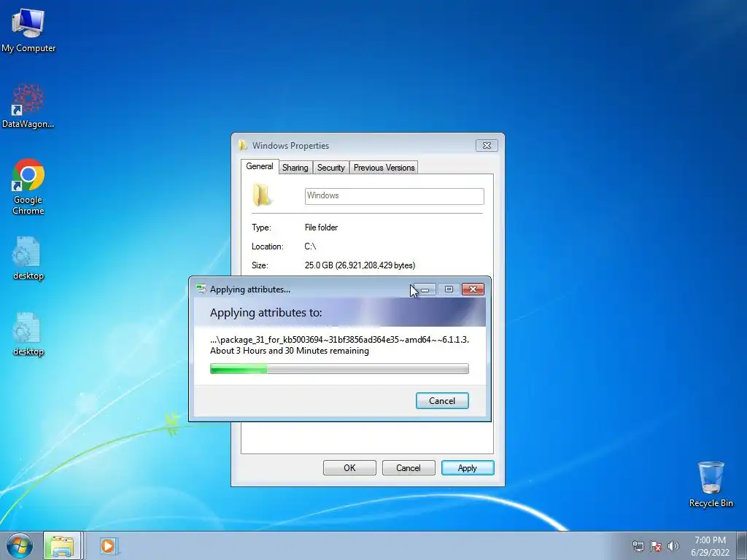Click the folder name field showing Windows

394,196
